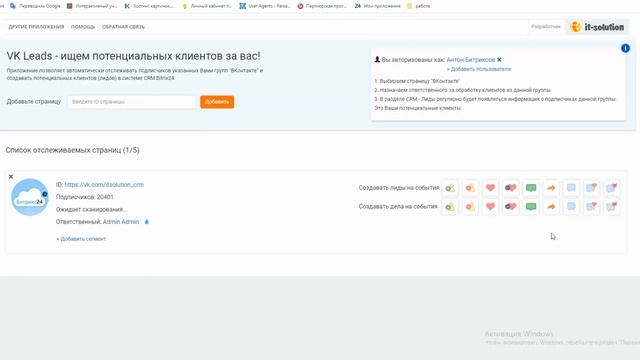Toggle red heart like icon in leads row
The width and height of the screenshot is (640, 360).
click(490, 188)
